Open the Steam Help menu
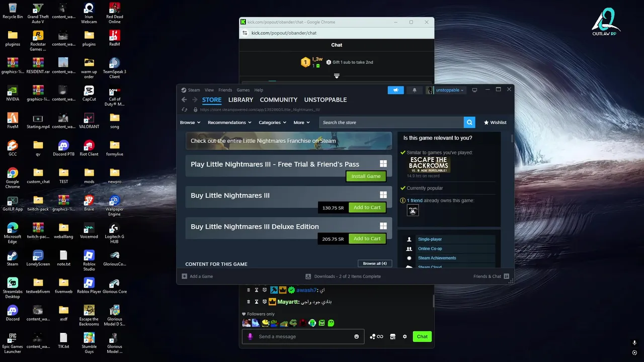644x362 pixels. [x=259, y=90]
